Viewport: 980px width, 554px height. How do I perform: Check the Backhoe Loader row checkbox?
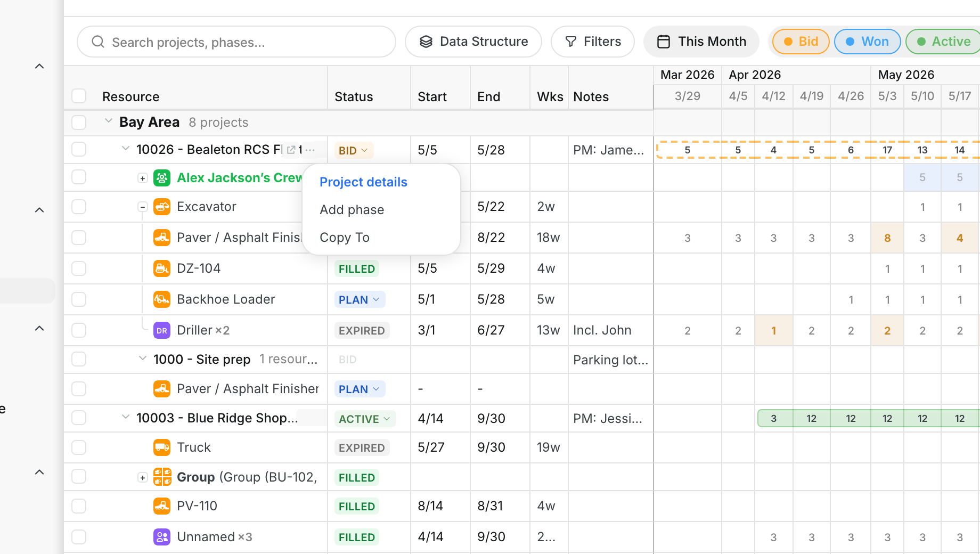coord(79,299)
